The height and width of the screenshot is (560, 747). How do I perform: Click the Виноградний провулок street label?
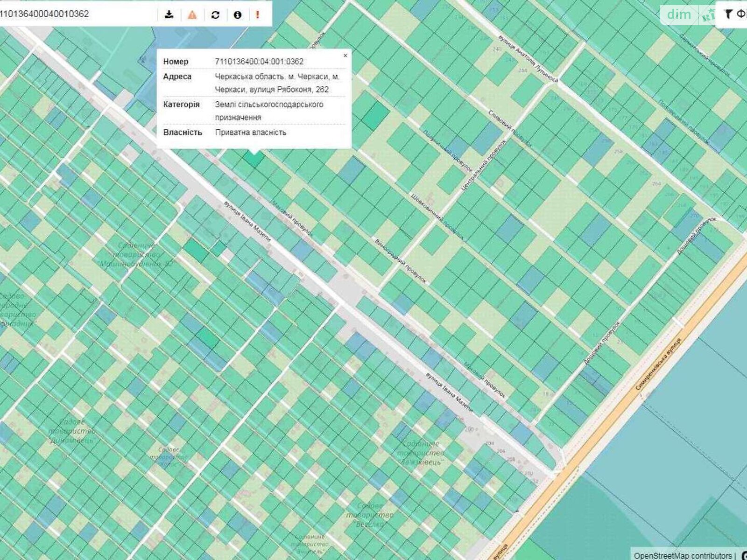pyautogui.click(x=401, y=260)
